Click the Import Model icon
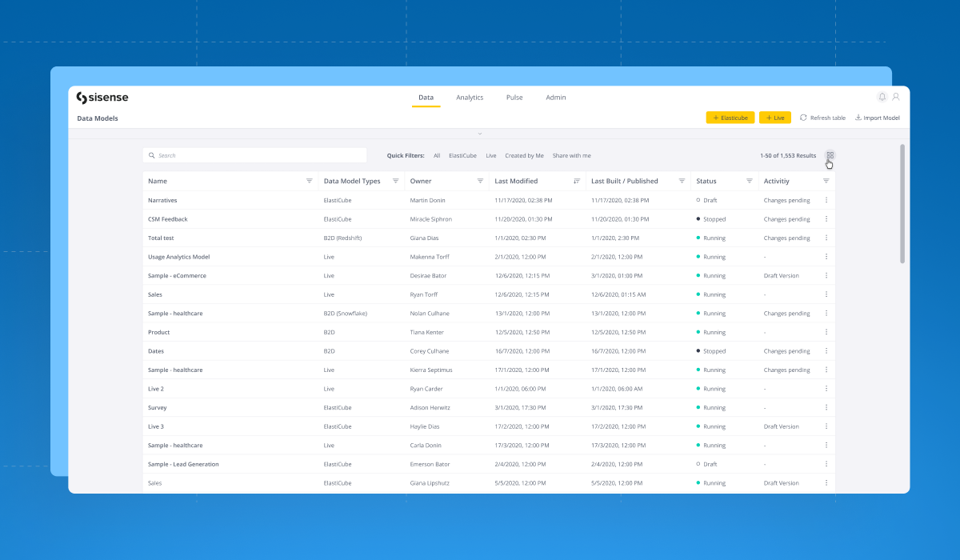Screen dimensions: 960x560 click(857, 117)
